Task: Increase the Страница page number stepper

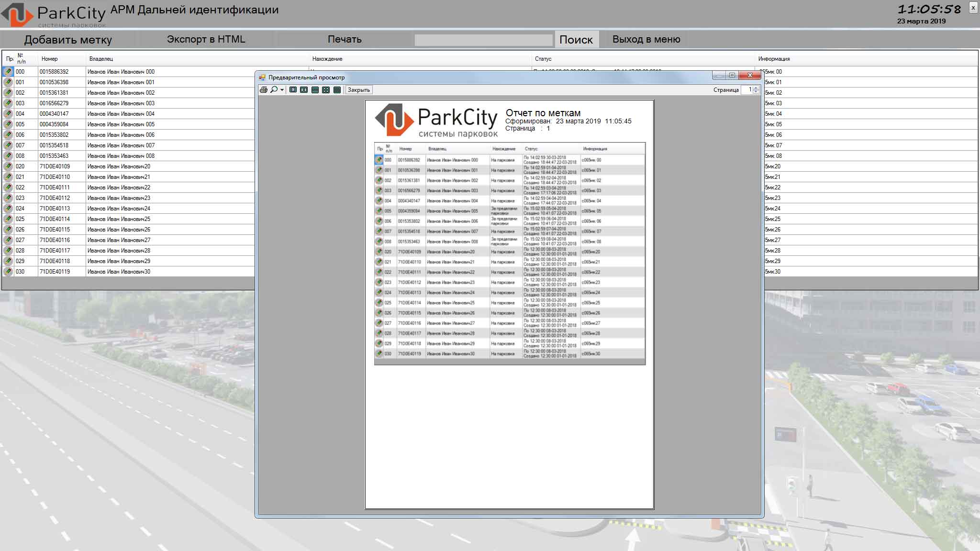Action: pos(756,88)
